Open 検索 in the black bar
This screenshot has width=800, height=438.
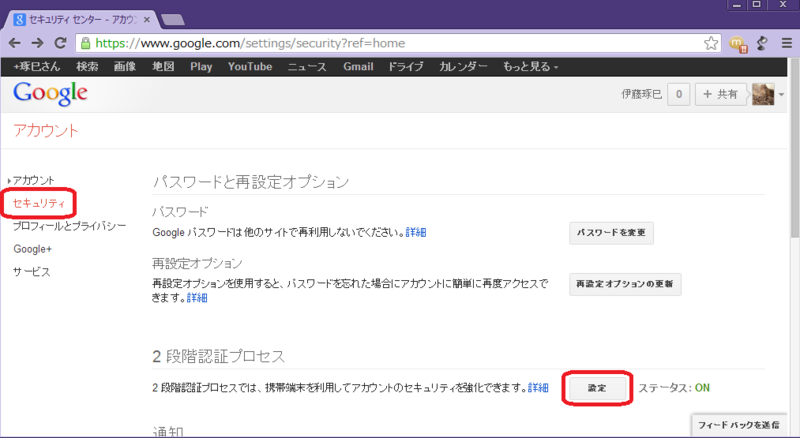click(x=87, y=67)
